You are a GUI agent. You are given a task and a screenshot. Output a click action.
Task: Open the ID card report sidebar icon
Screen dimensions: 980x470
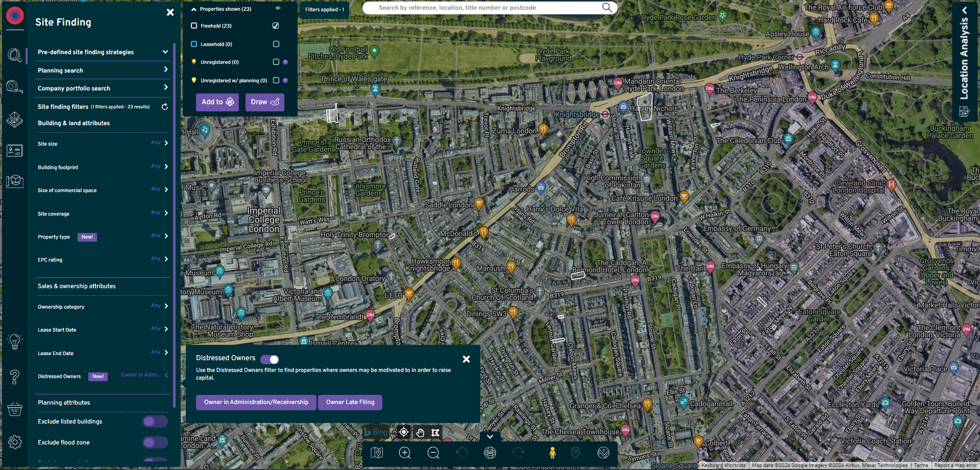15,151
